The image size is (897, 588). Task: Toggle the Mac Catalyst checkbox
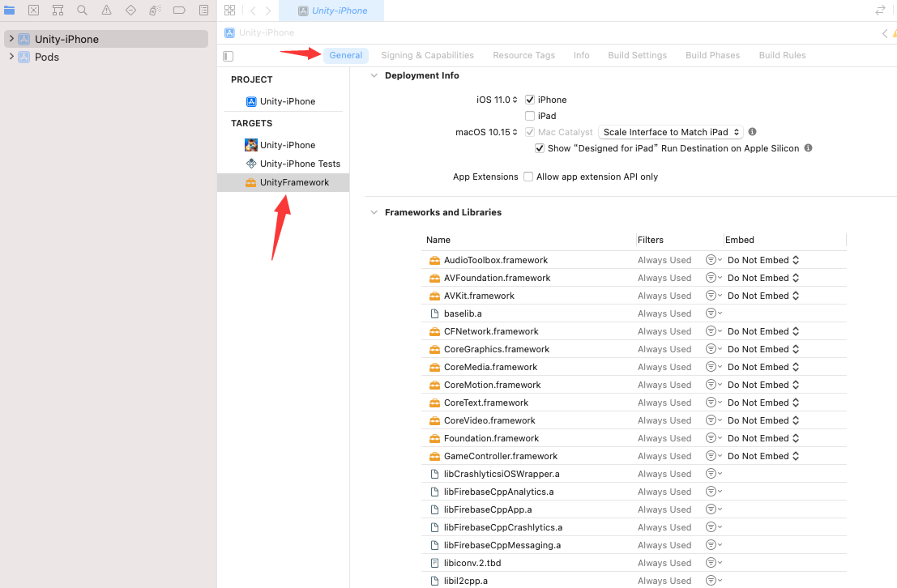pyautogui.click(x=530, y=131)
